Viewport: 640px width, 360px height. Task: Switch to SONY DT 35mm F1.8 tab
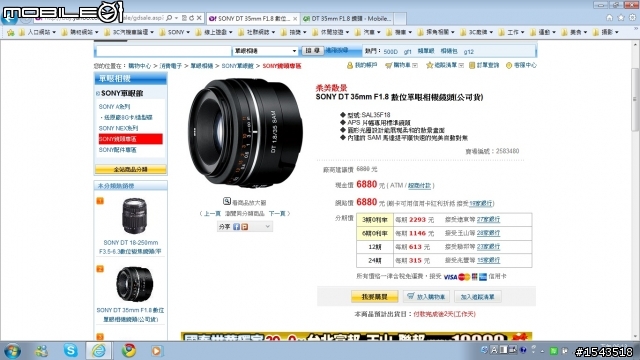click(x=253, y=19)
